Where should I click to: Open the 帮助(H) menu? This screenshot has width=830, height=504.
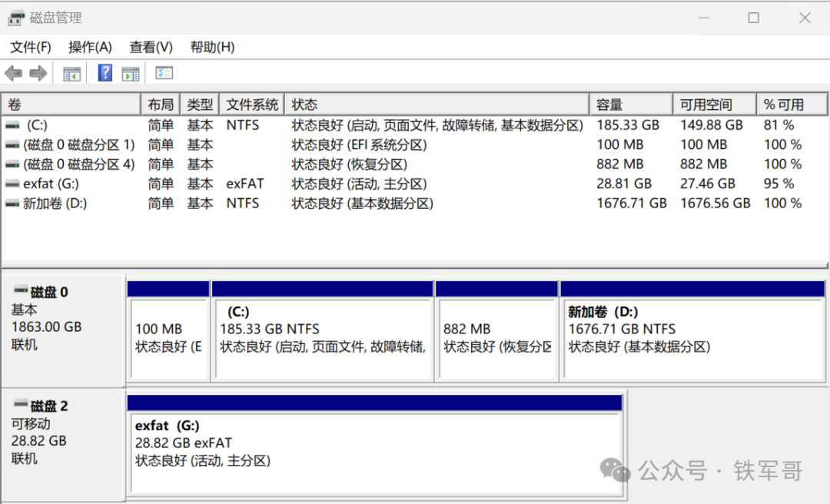point(212,47)
